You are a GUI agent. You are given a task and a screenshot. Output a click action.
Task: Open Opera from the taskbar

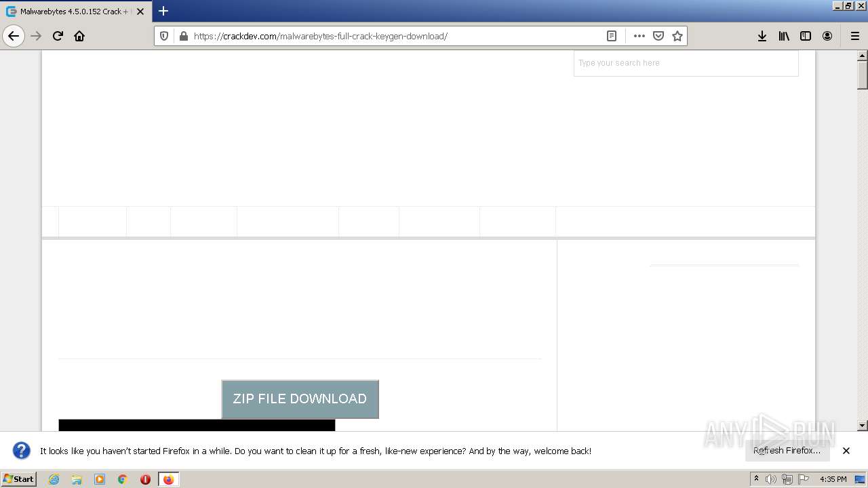coord(145,479)
